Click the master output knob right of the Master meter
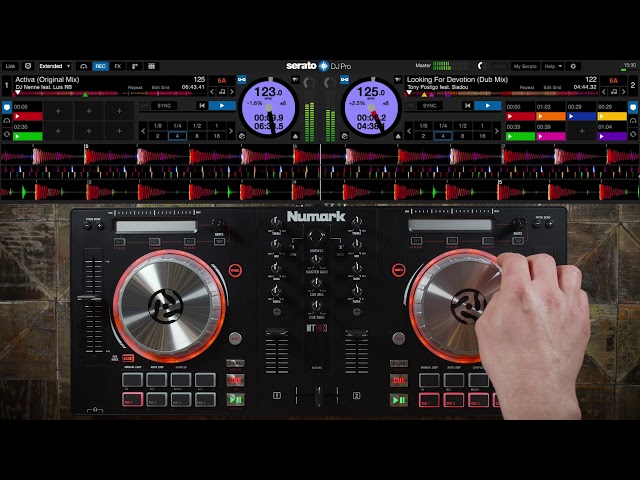Viewport: 640px width, 480px height. tap(481, 66)
